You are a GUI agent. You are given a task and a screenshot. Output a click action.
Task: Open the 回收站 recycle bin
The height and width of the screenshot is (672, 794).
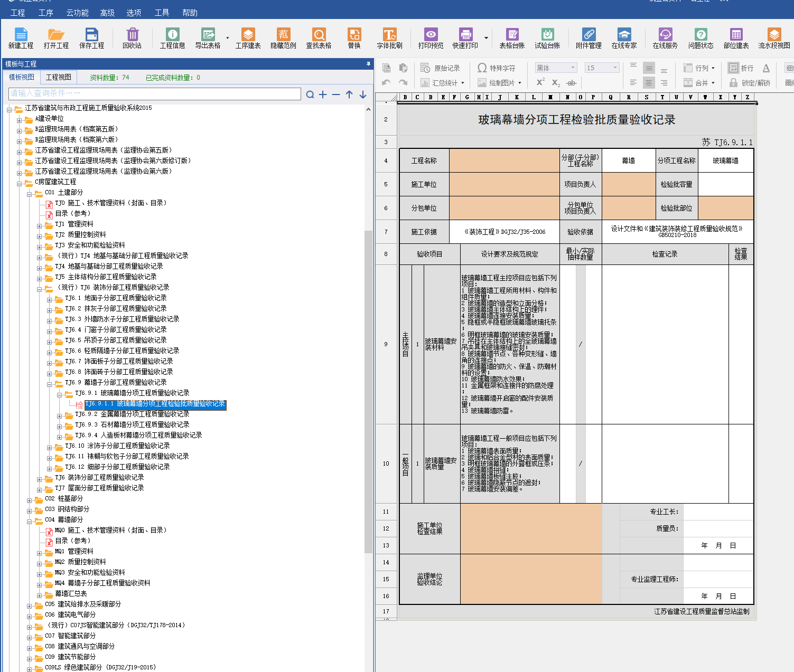(132, 38)
